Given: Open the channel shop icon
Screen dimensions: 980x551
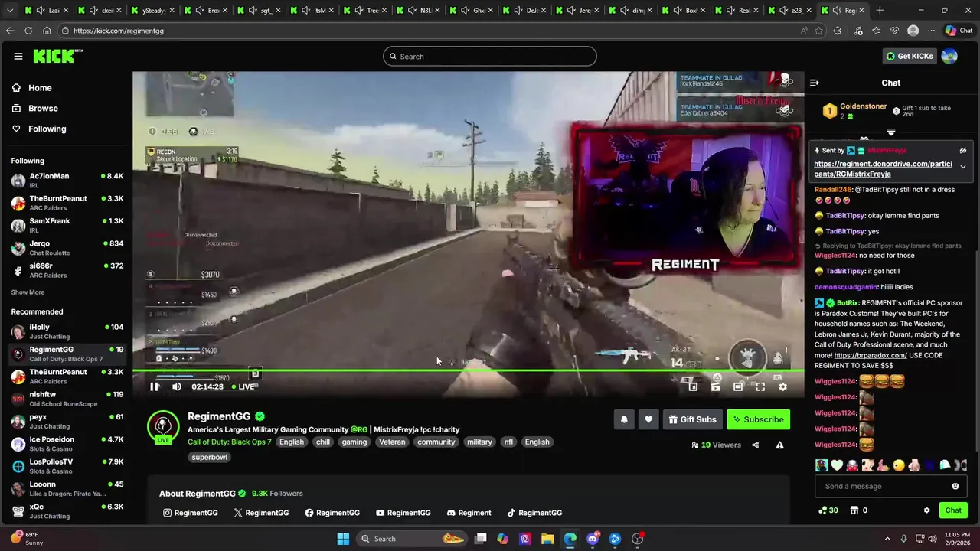Looking at the screenshot, I should (x=853, y=510).
